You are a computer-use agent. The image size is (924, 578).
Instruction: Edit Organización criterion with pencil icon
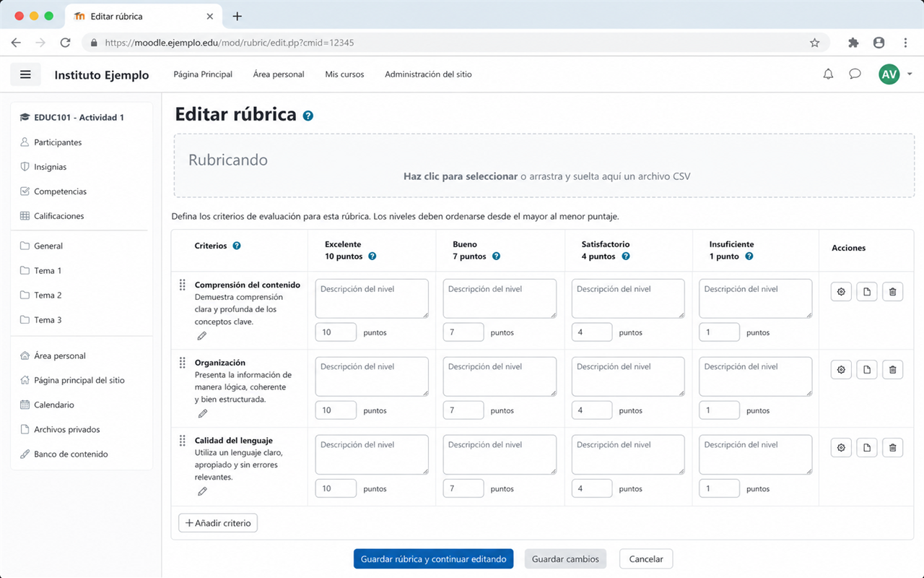coord(202,413)
